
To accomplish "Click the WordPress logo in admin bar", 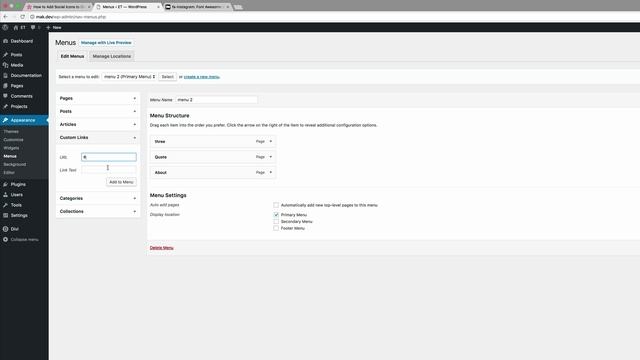I will click(x=5, y=27).
